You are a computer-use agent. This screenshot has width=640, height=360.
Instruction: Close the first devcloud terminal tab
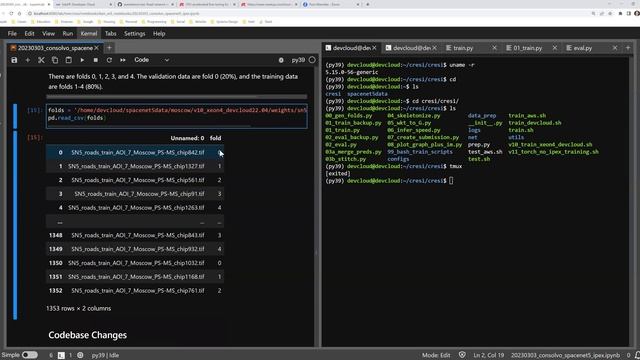point(374,48)
